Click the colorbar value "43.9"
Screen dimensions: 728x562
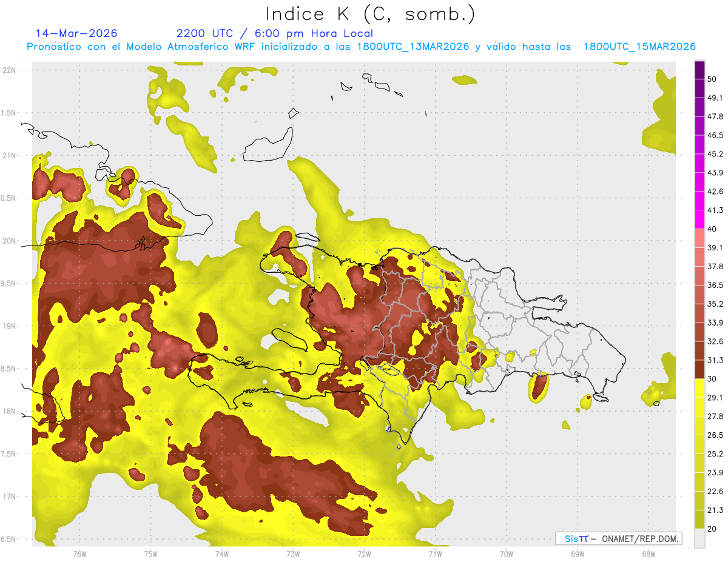click(x=715, y=173)
